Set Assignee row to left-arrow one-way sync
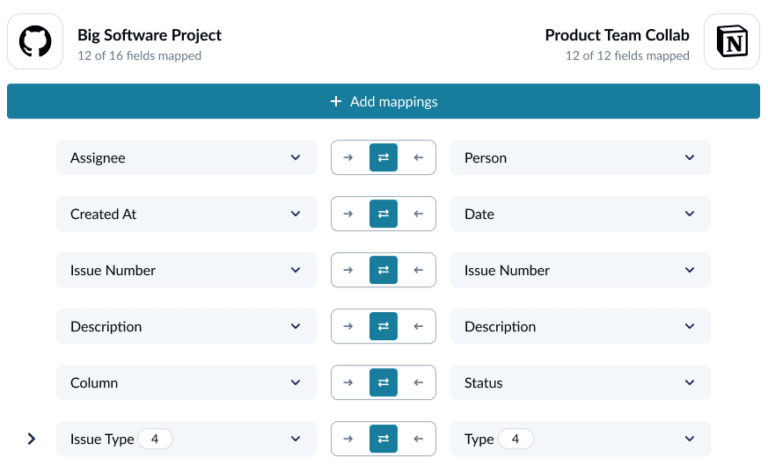The image size is (768, 465). 419,158
